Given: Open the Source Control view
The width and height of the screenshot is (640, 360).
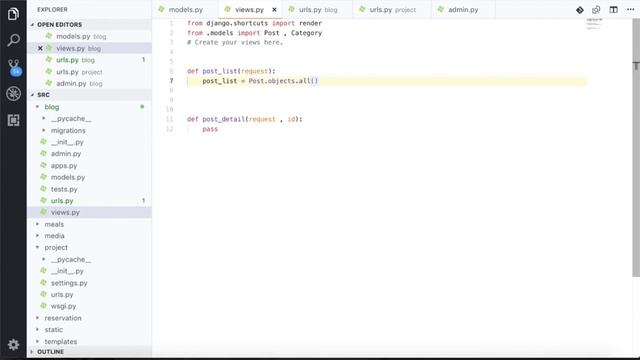Looking at the screenshot, I should pyautogui.click(x=14, y=67).
